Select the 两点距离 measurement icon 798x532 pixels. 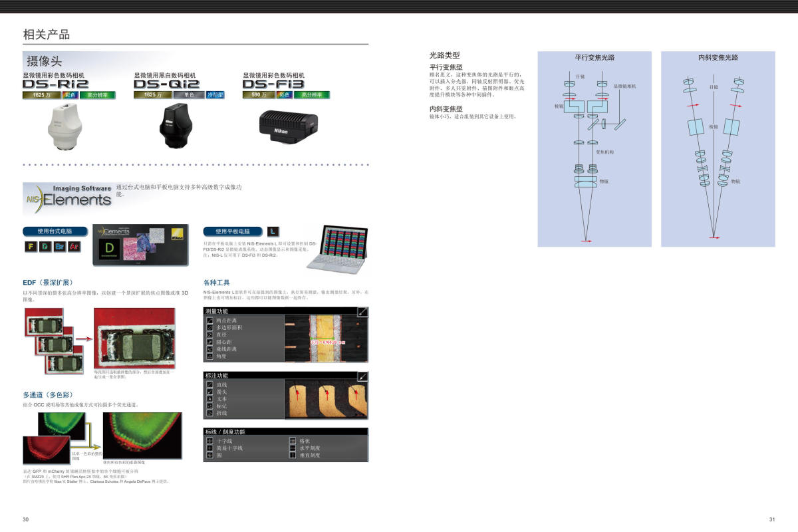point(210,321)
